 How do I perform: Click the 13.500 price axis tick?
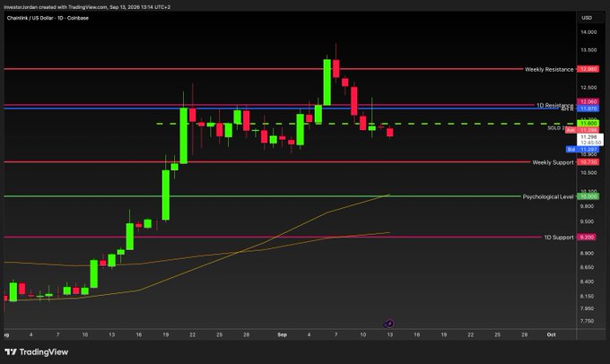588,50
